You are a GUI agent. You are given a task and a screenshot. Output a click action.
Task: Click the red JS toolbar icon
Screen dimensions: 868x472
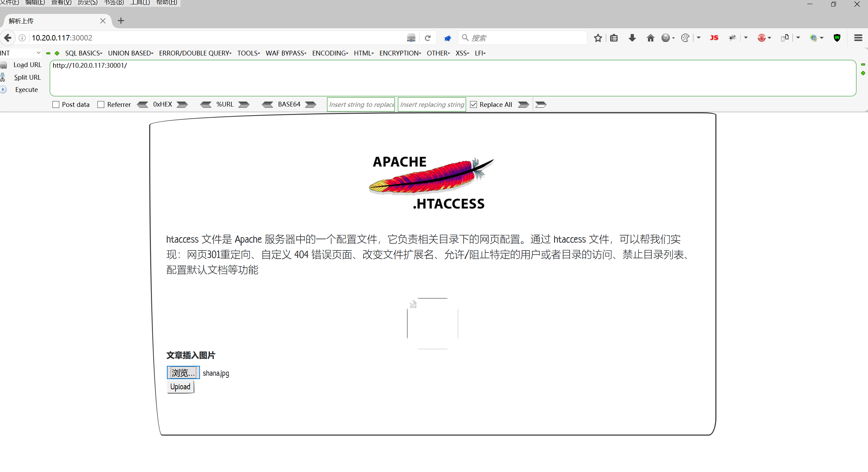point(714,38)
